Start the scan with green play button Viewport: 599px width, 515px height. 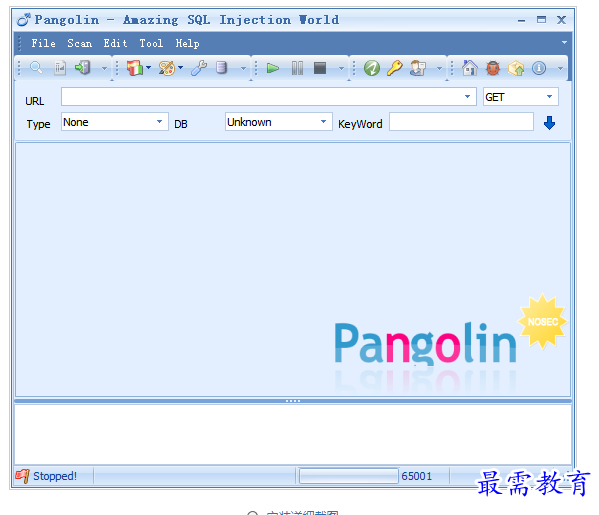pyautogui.click(x=273, y=68)
